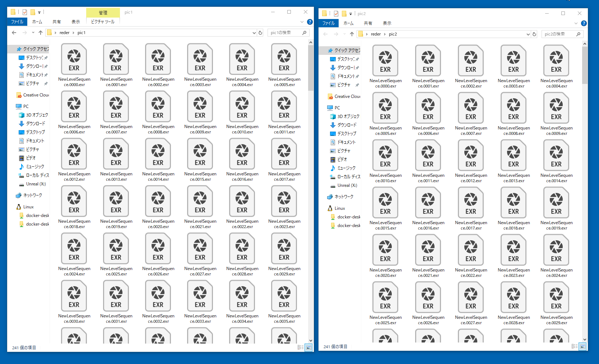Screen dimensions: 599x364
Task: Click the reder breadcrumb in pic2 address bar
Action: pos(376,34)
